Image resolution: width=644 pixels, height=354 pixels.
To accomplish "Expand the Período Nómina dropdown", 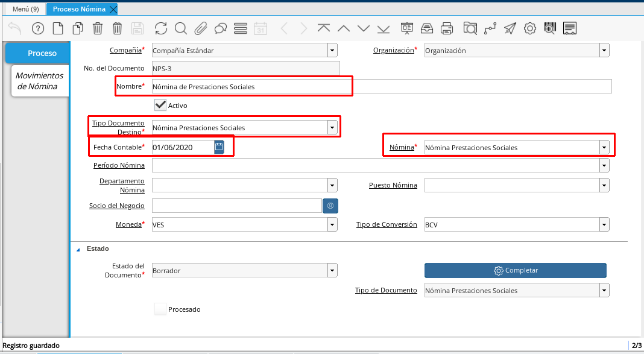I will (604, 165).
